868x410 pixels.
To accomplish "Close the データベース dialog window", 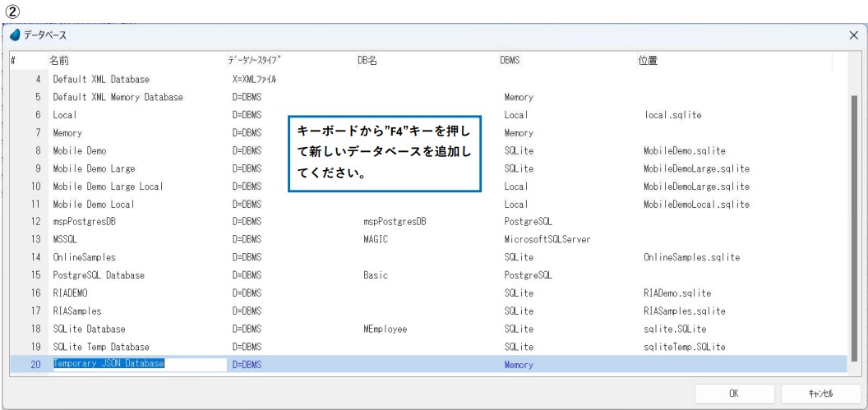I will click(853, 37).
